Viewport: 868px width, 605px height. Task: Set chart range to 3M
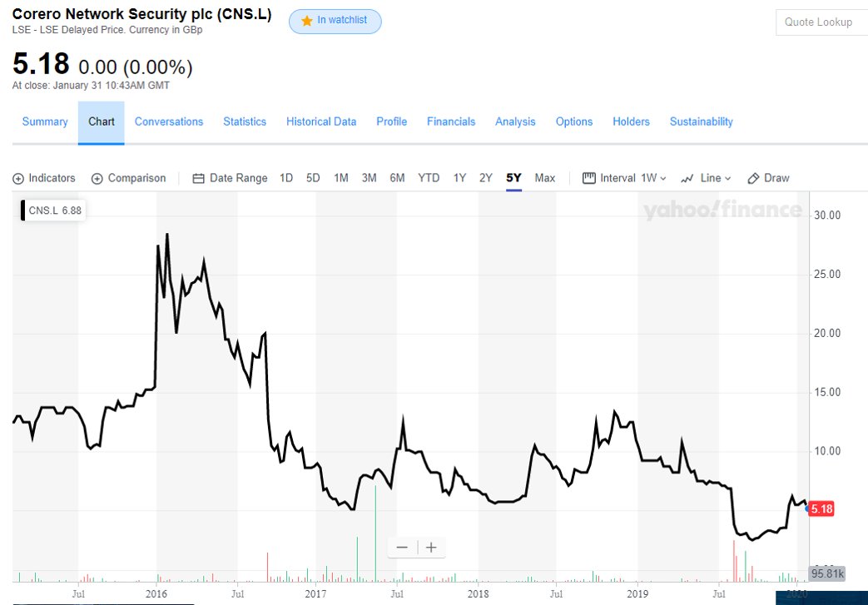370,178
